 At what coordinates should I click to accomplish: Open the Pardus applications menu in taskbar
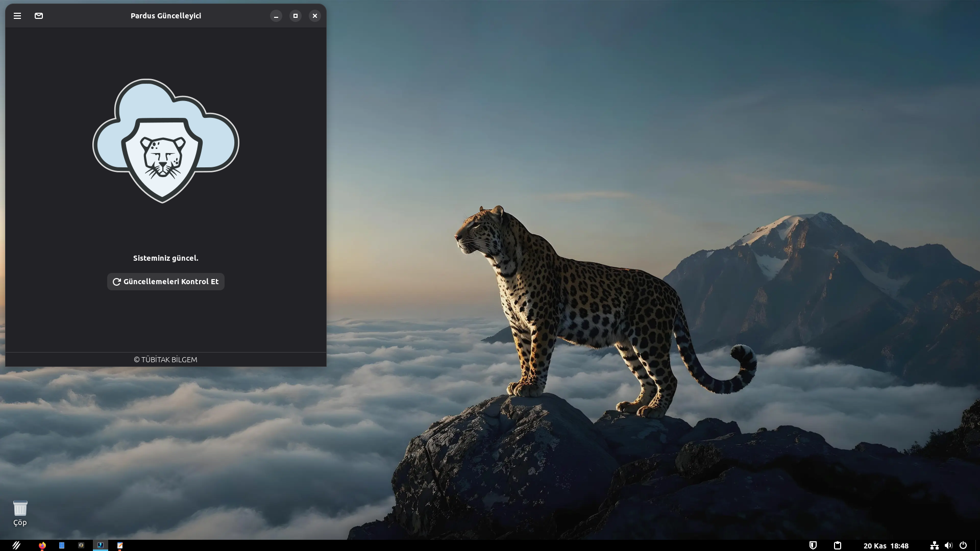point(16,545)
